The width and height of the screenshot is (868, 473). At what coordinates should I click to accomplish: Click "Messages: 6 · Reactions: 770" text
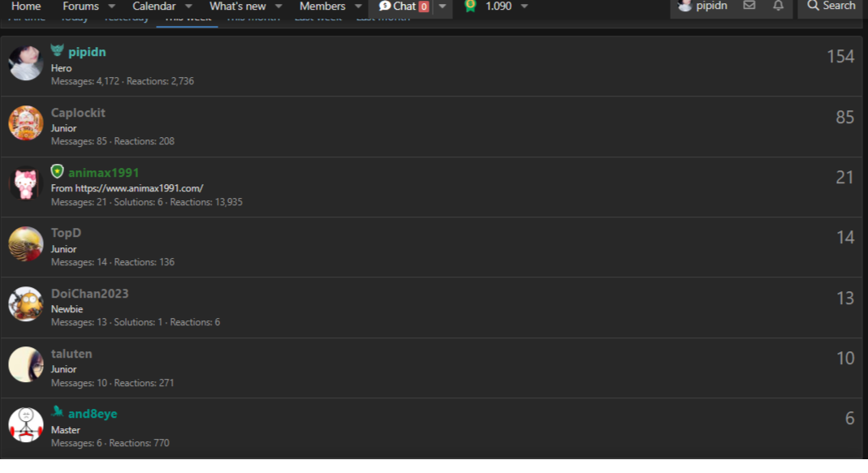[x=110, y=443]
